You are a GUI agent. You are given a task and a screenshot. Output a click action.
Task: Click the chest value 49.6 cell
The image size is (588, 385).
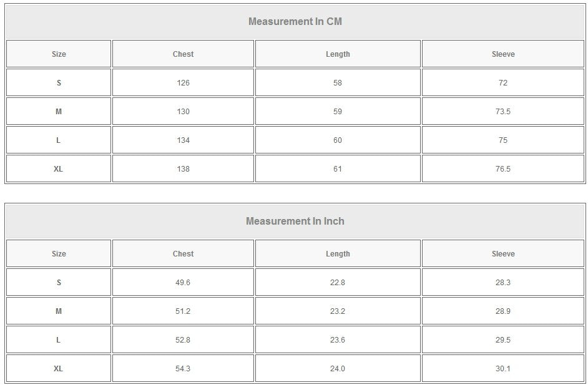(183, 283)
